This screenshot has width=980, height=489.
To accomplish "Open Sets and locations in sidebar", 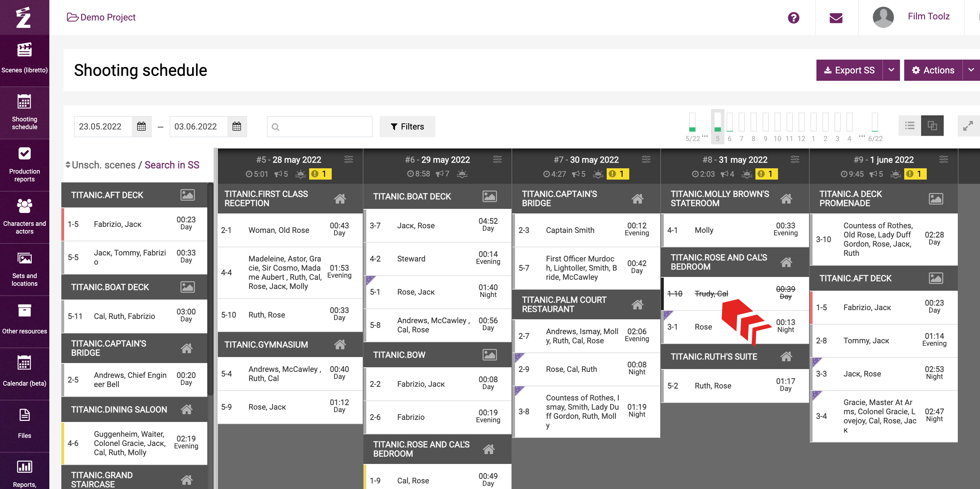I will coord(24,269).
